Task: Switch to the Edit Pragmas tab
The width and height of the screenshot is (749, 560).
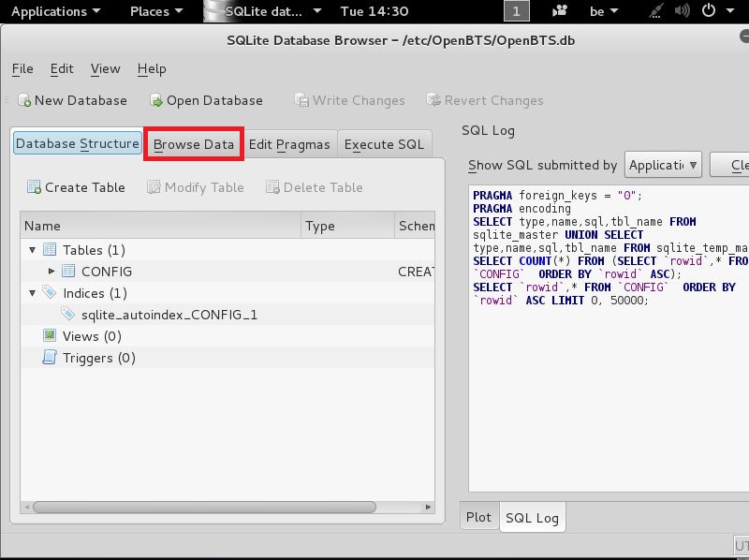Action: click(x=289, y=144)
